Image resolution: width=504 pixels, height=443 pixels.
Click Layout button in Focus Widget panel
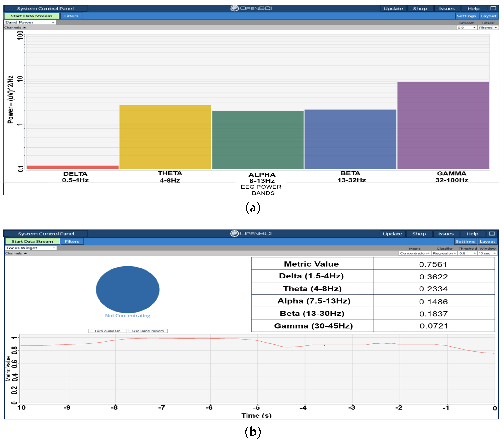(x=487, y=242)
